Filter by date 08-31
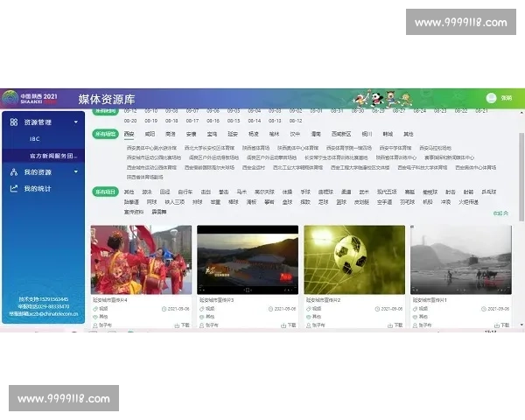The height and width of the screenshot is (420, 525). [x=337, y=111]
